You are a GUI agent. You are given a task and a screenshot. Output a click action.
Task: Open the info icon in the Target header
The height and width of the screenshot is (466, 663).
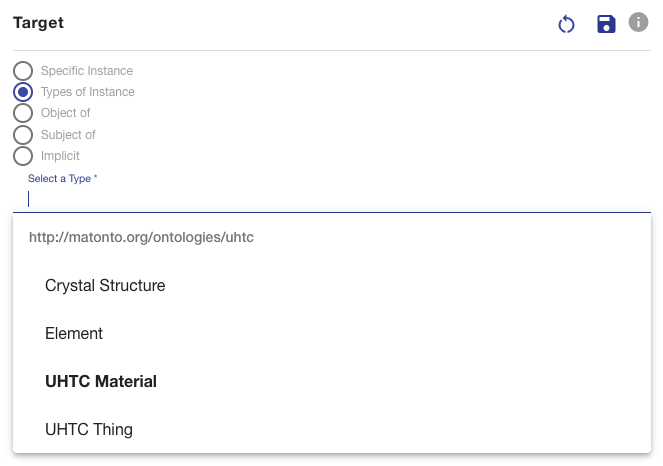(x=638, y=22)
